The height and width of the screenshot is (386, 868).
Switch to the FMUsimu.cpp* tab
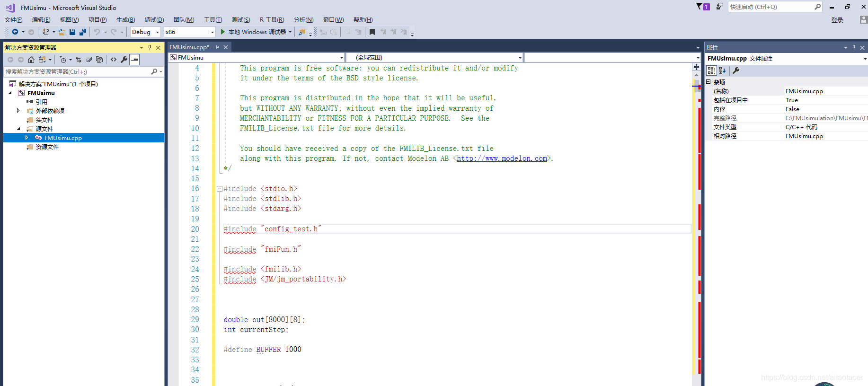tap(189, 47)
